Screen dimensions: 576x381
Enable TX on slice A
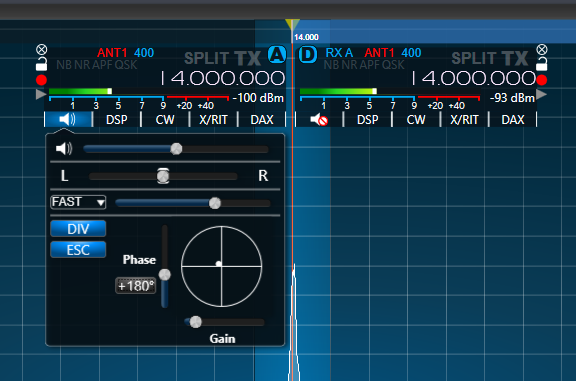tap(248, 58)
